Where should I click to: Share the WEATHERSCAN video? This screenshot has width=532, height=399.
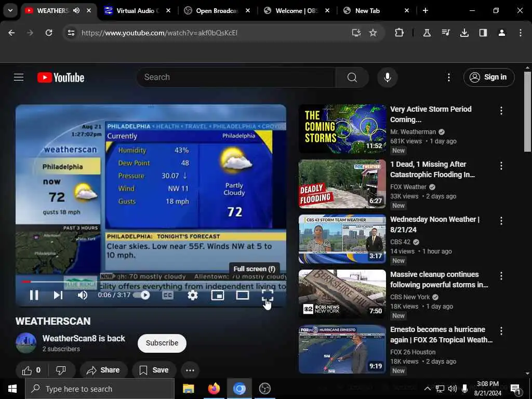(103, 370)
